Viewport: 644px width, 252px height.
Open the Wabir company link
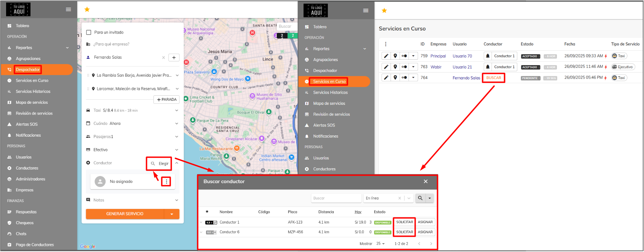pos(436,67)
